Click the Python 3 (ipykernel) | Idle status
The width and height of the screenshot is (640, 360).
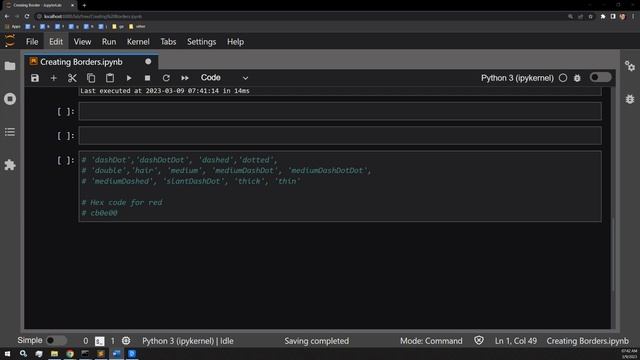click(x=188, y=341)
